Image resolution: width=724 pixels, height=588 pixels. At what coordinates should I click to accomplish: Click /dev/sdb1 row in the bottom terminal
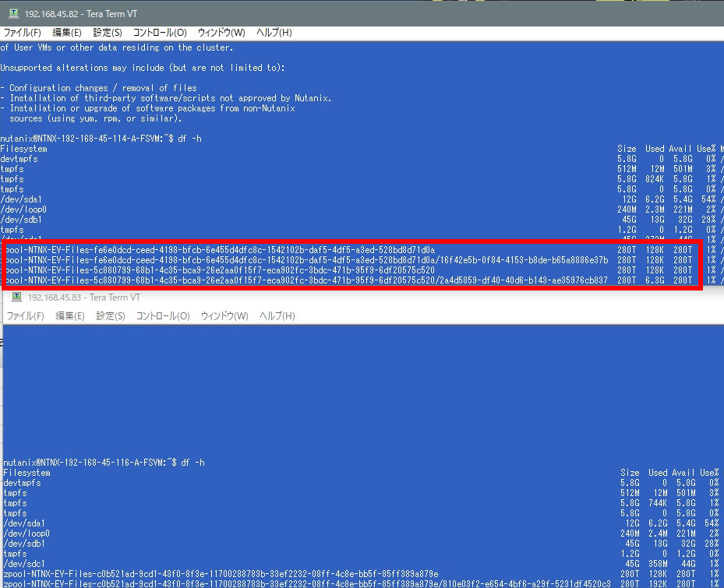point(363,544)
